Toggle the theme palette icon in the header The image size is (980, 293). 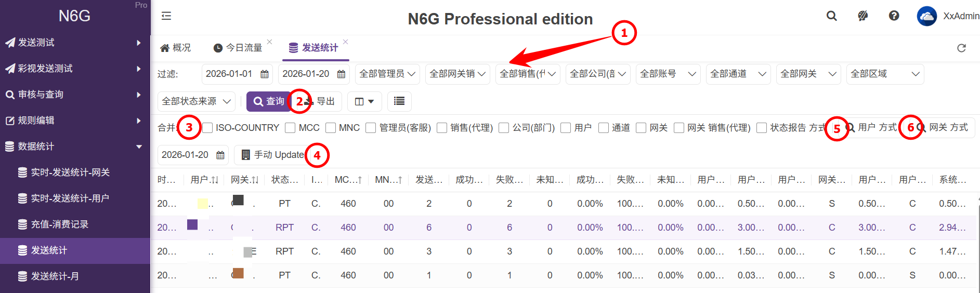point(863,16)
